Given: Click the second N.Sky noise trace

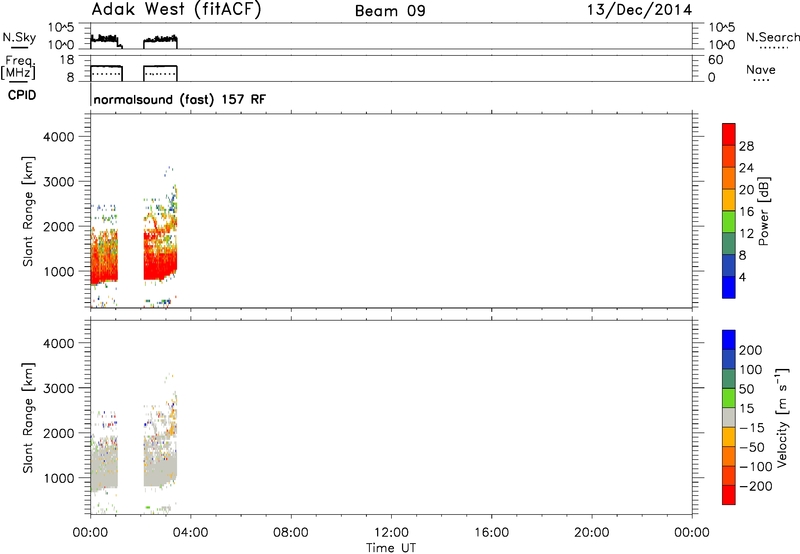Looking at the screenshot, I should 160,41.
